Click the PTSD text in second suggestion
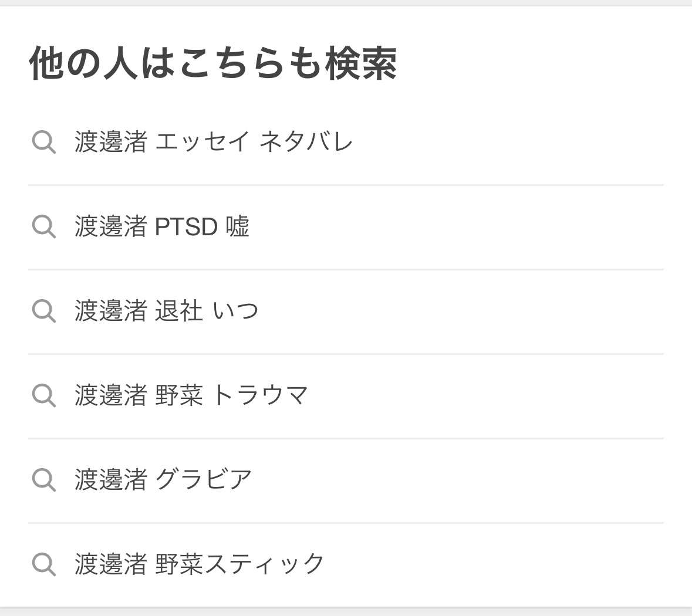692x616 pixels. coord(186,227)
